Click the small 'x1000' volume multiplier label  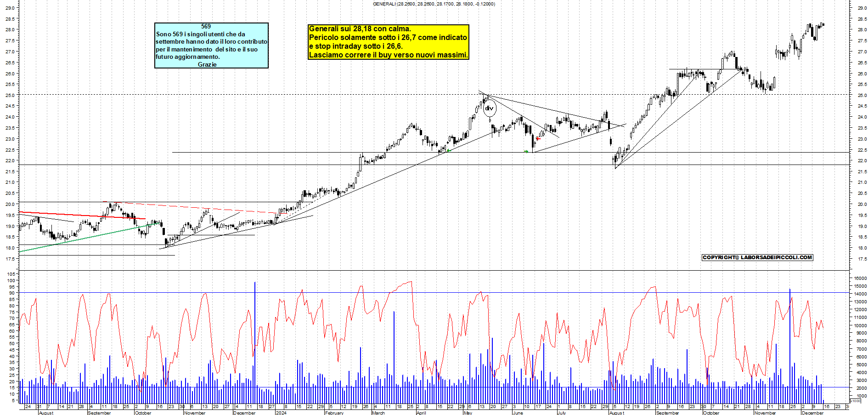[856, 401]
